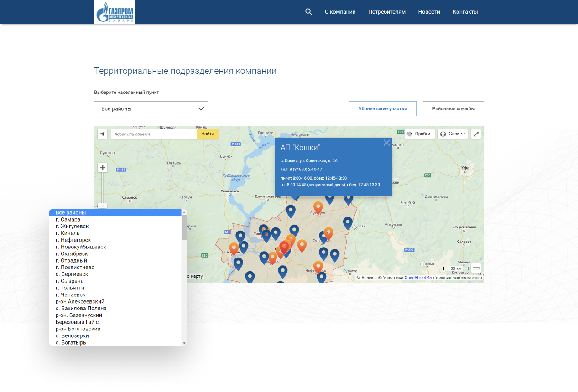
Task: Open the Слои layers dropdown
Action: coord(453,134)
